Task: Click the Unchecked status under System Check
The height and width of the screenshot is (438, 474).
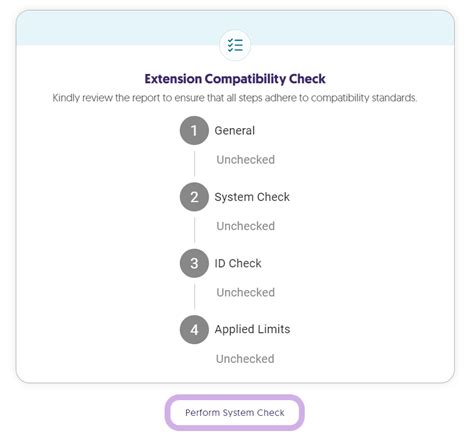Action: click(246, 226)
